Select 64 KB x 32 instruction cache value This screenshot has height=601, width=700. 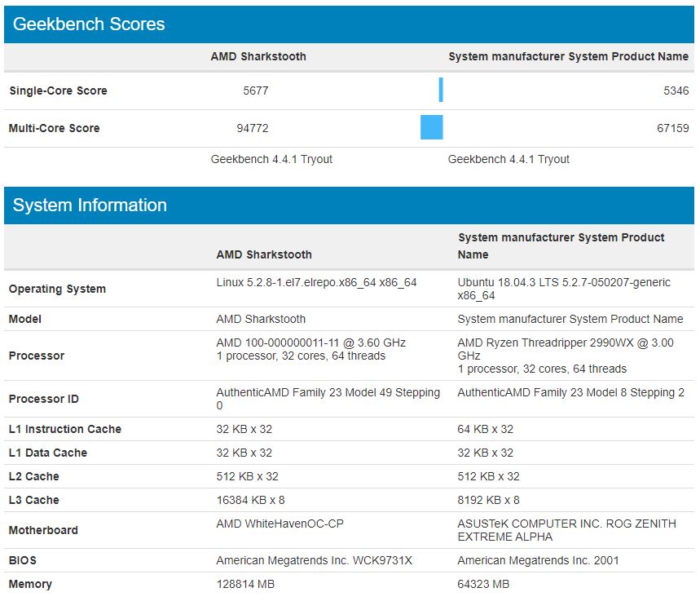485,429
